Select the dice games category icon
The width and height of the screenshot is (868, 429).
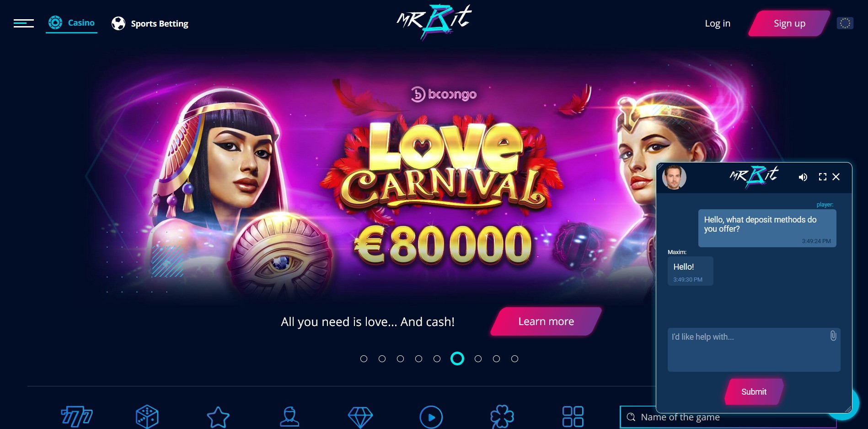147,417
